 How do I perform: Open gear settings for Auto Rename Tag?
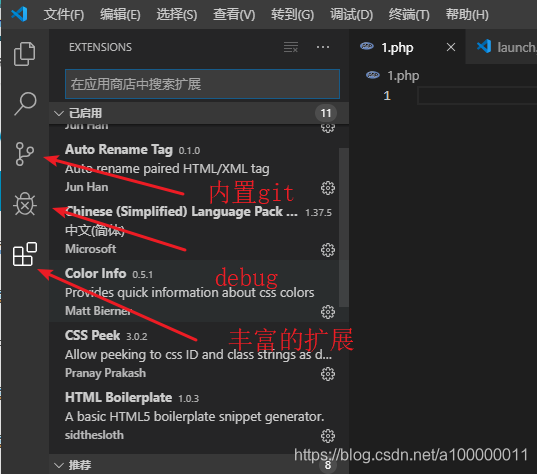click(328, 188)
